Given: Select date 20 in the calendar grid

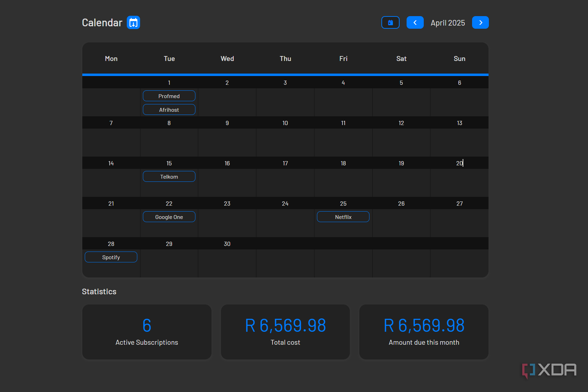Looking at the screenshot, I should 459,163.
